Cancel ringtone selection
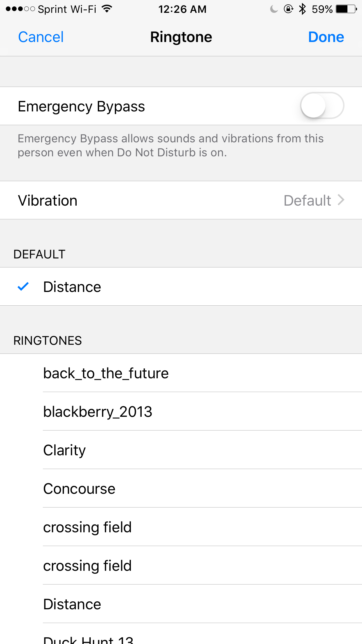This screenshot has height=644, width=362. [x=41, y=37]
